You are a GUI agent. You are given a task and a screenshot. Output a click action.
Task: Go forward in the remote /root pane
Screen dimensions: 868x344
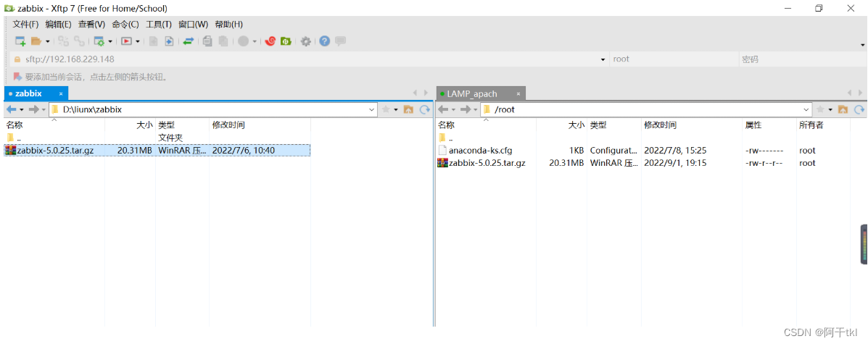(x=466, y=109)
